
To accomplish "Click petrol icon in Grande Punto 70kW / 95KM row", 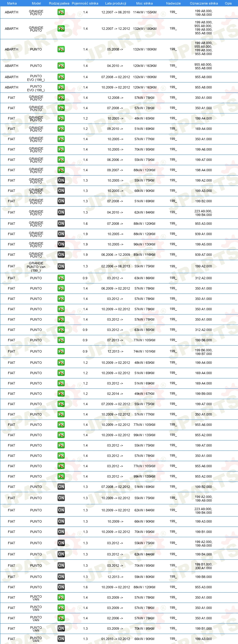I will coord(61,149).
